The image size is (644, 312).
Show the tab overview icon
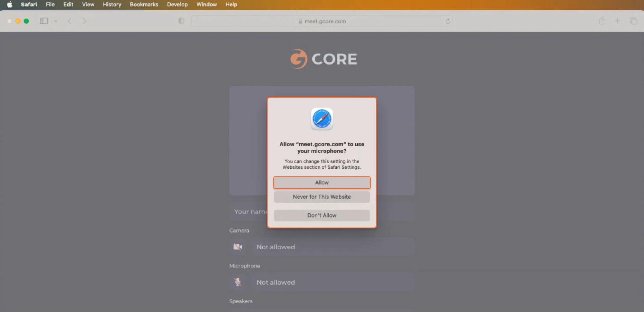[633, 21]
